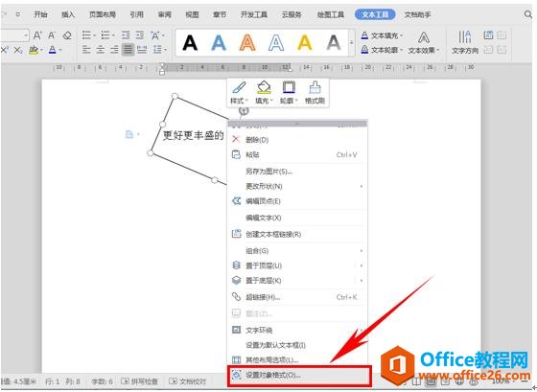Image resolution: width=537 pixels, height=392 pixels.
Task: Click the search magnifier icon at top right
Action: (528, 14)
